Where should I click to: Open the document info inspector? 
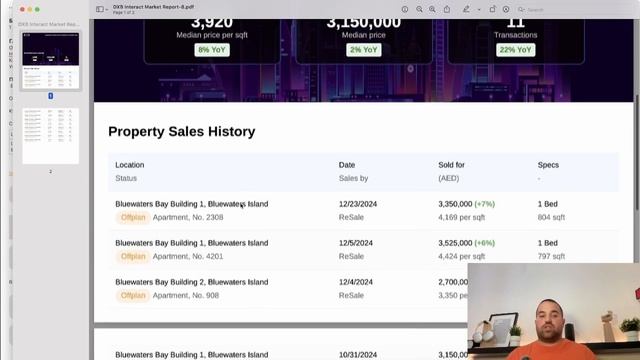click(x=404, y=9)
